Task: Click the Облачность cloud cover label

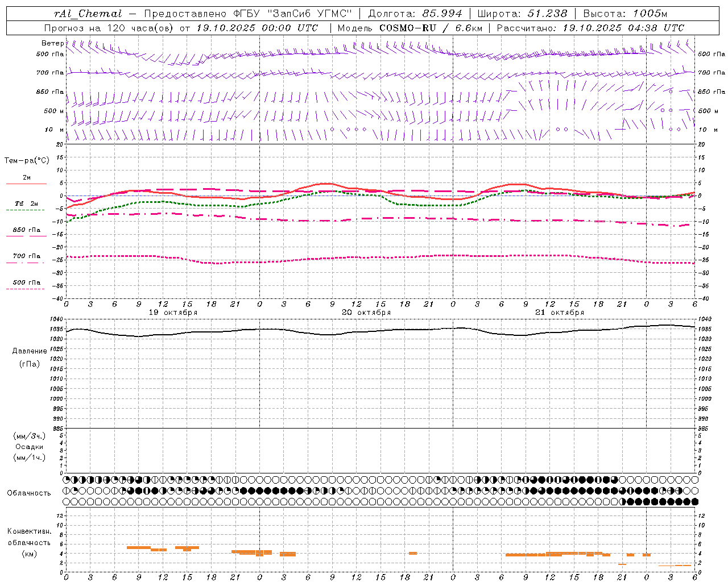Action: (x=29, y=493)
